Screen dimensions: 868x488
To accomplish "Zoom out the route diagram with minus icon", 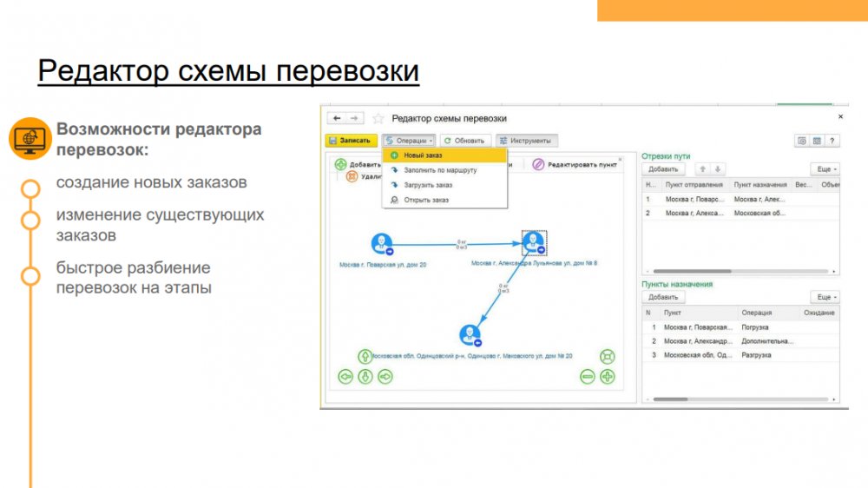I will click(x=588, y=376).
